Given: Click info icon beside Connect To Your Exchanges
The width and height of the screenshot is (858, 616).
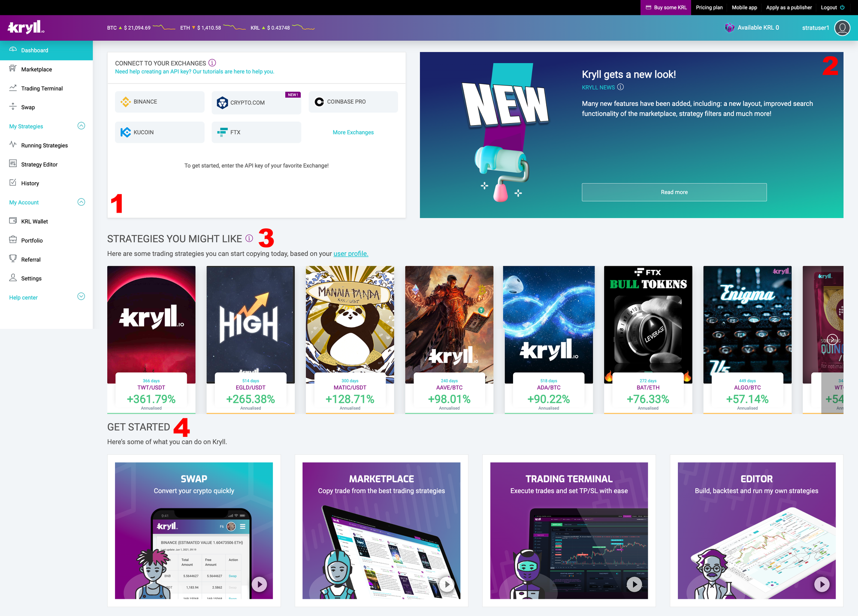Looking at the screenshot, I should [212, 63].
